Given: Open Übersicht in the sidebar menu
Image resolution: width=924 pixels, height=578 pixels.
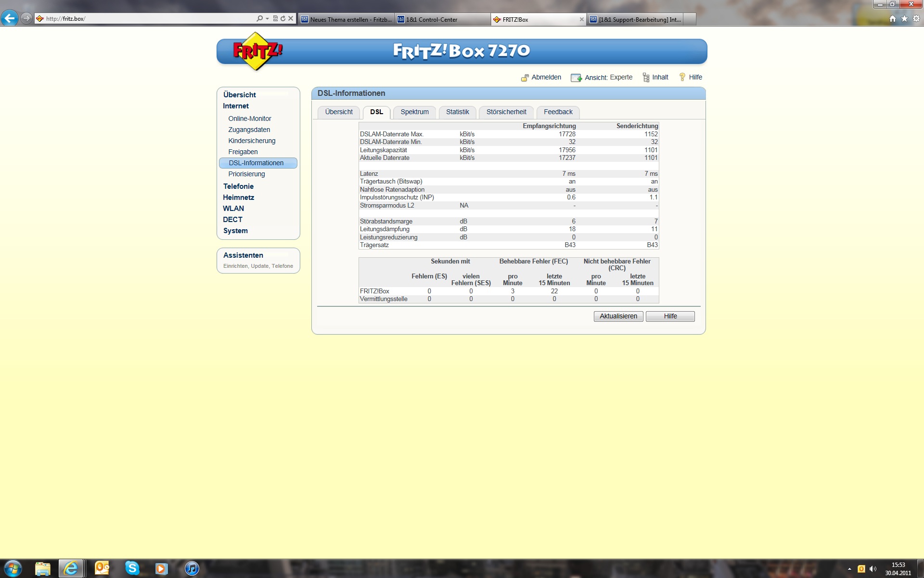Looking at the screenshot, I should coord(240,95).
